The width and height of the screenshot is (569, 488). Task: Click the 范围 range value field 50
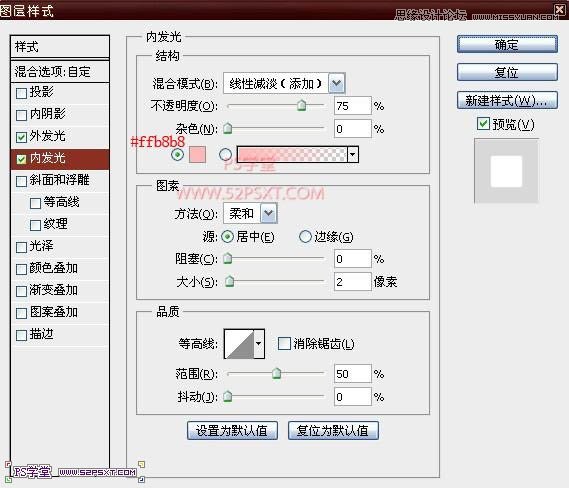[x=353, y=374]
